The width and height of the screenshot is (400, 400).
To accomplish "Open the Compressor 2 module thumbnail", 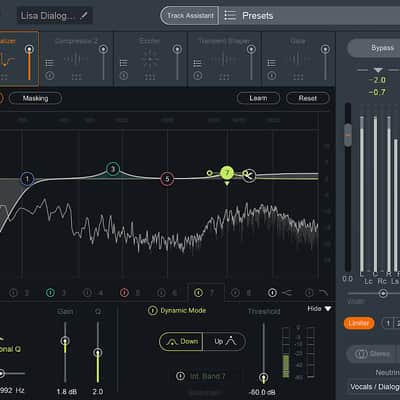I will pos(77,59).
